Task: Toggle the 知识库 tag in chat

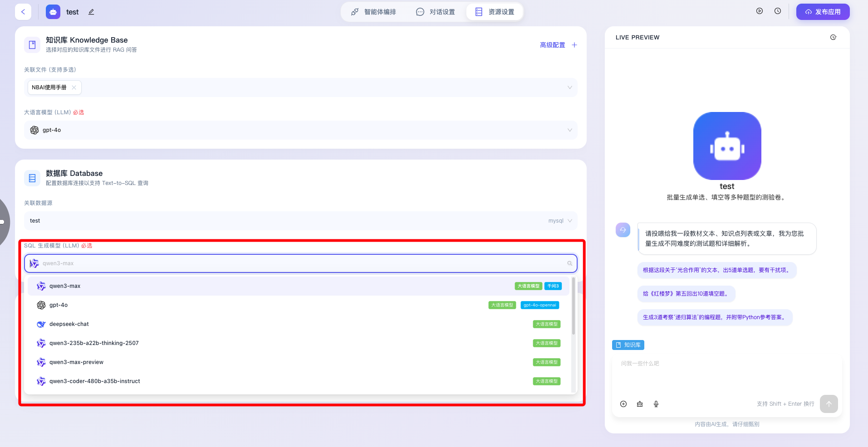Action: pyautogui.click(x=628, y=345)
